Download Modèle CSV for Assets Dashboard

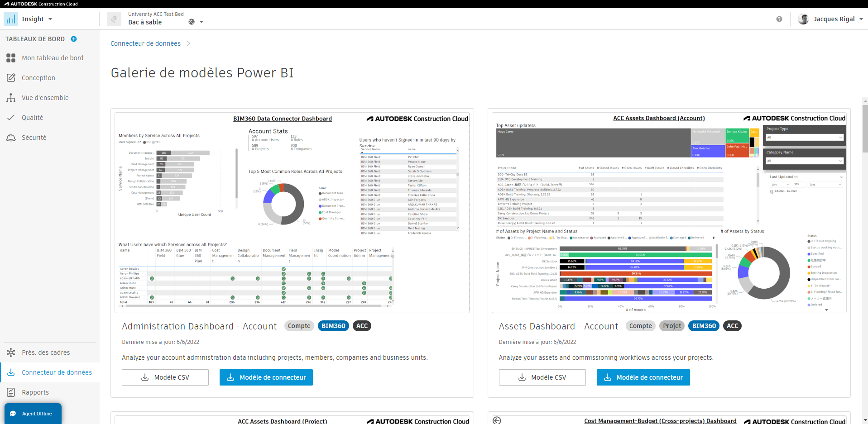[542, 377]
